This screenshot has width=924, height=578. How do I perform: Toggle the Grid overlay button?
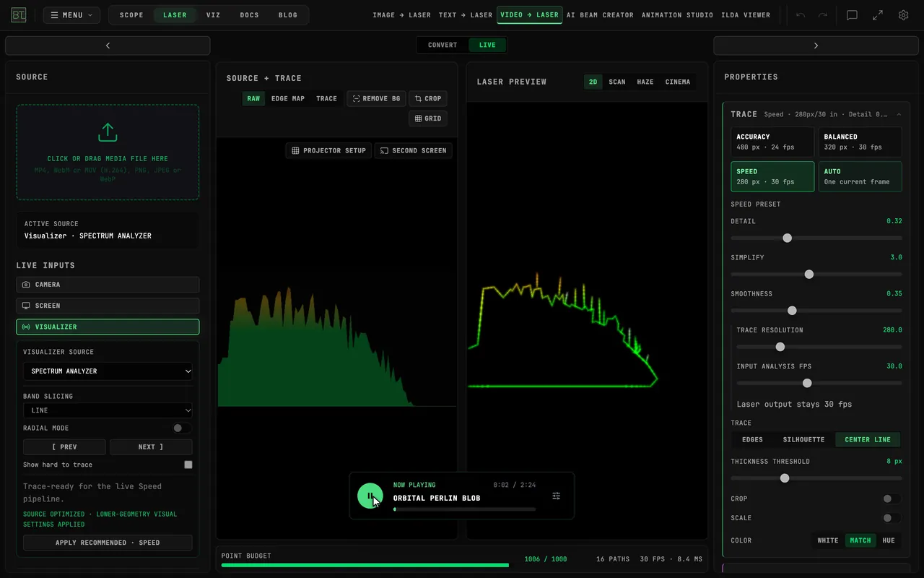[x=428, y=118]
